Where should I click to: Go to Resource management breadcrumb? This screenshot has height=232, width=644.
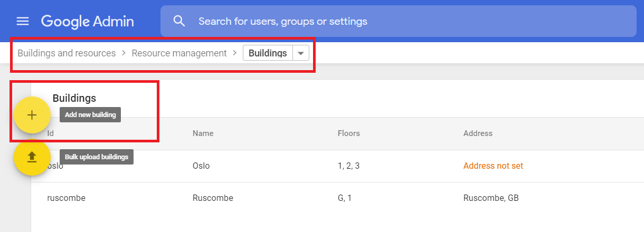coord(179,53)
